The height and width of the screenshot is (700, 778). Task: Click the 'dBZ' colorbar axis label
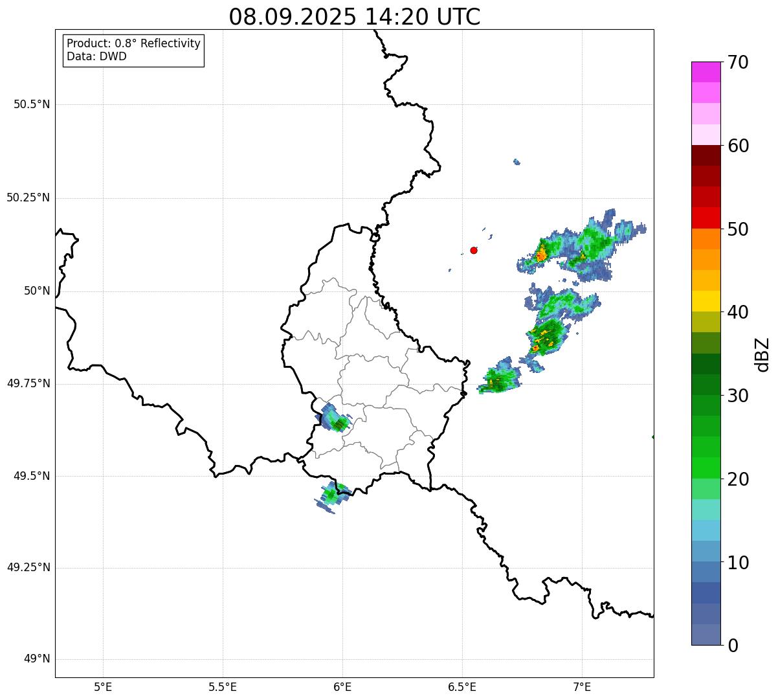click(x=763, y=354)
